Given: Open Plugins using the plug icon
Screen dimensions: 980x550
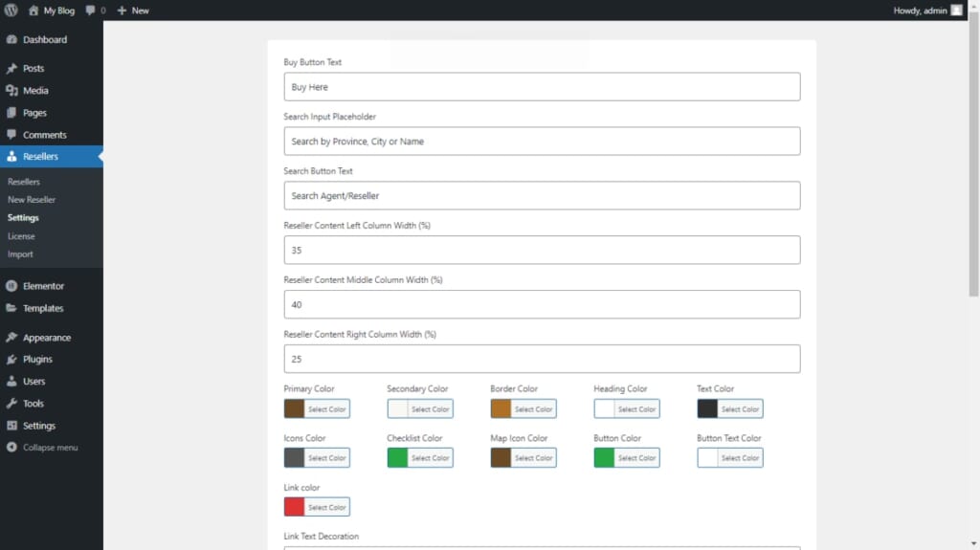Looking at the screenshot, I should click(11, 360).
